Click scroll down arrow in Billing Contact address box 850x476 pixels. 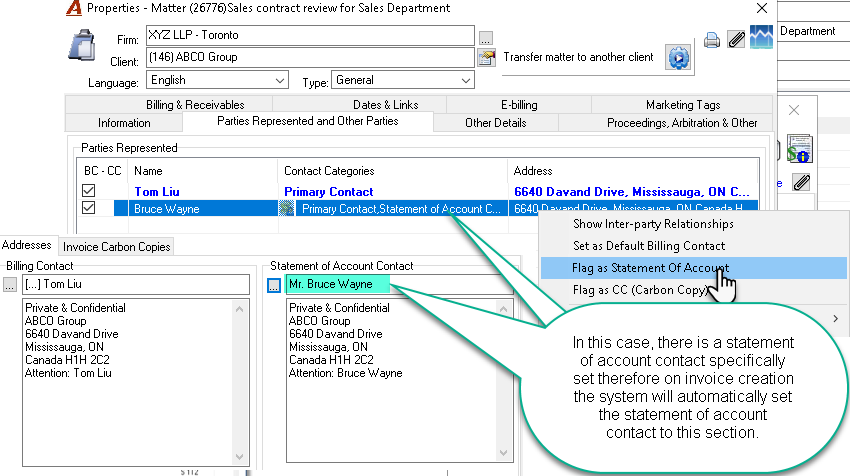[240, 457]
